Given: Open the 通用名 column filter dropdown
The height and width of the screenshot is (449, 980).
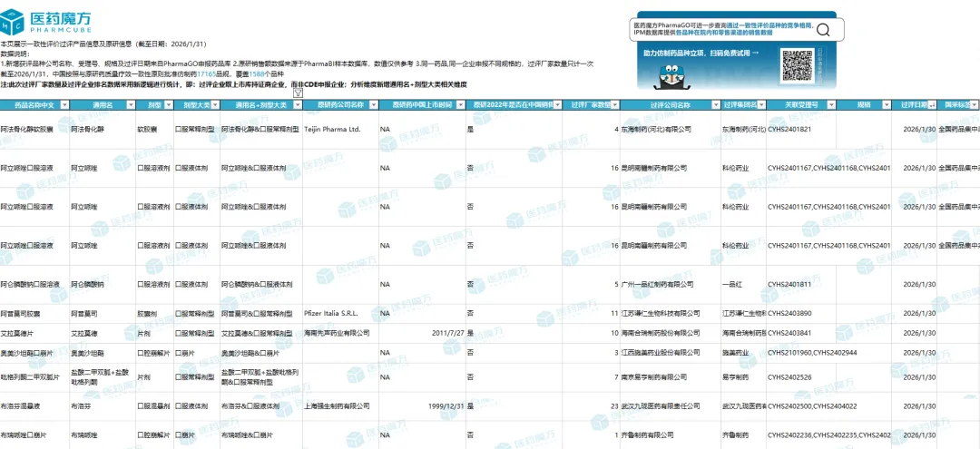Looking at the screenshot, I should point(129,105).
